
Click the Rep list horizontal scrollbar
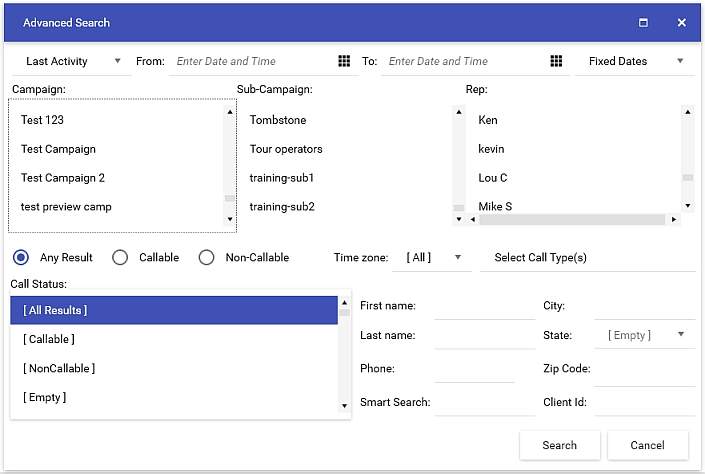pos(570,219)
